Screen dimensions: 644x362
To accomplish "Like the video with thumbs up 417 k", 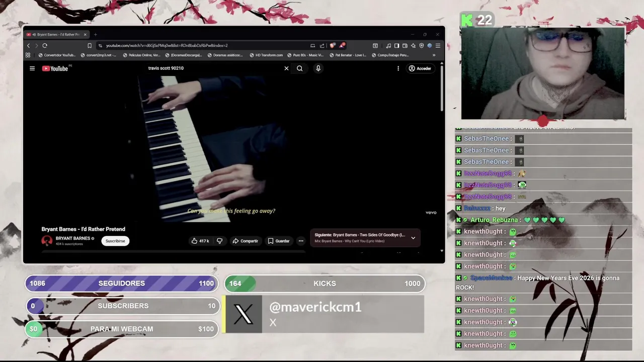I will [x=200, y=241].
